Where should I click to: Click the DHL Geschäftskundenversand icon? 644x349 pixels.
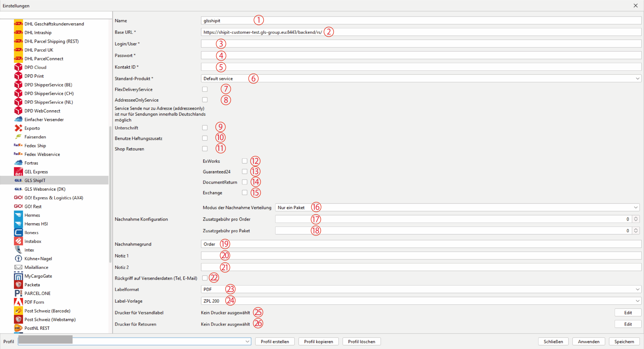(18, 24)
